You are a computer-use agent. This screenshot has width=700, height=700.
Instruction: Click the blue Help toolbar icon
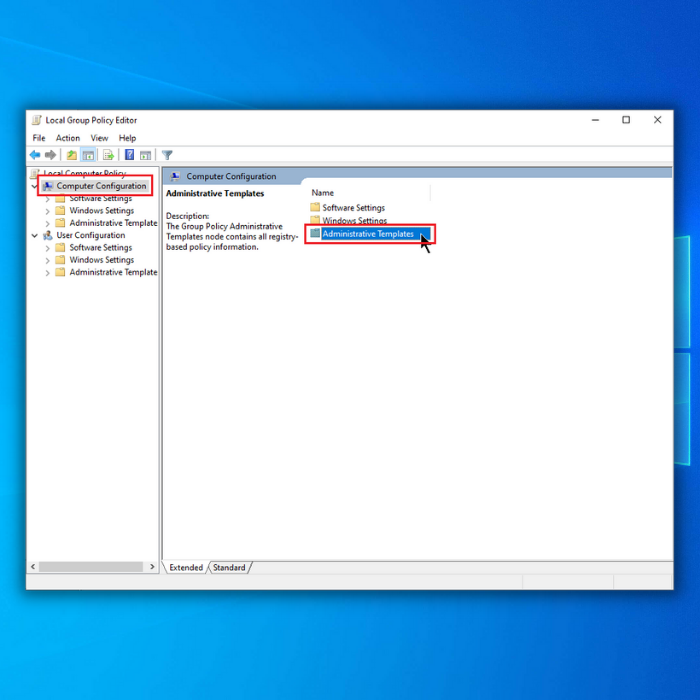click(129, 155)
